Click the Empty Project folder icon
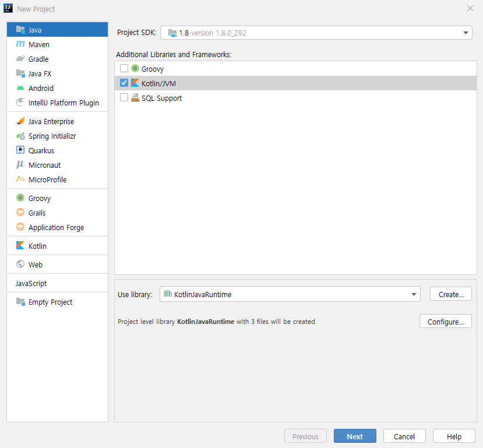 click(20, 302)
